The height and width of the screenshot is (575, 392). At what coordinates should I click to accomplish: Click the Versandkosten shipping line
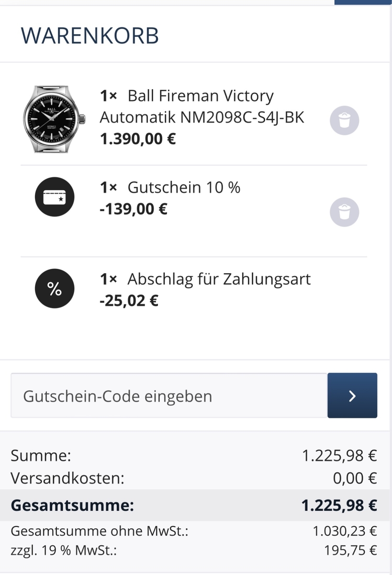(x=194, y=478)
